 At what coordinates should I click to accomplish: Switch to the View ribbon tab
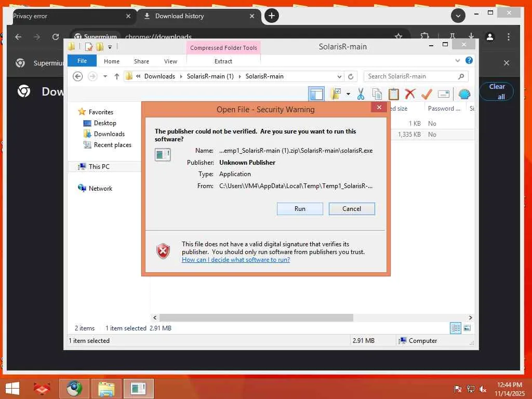point(170,61)
